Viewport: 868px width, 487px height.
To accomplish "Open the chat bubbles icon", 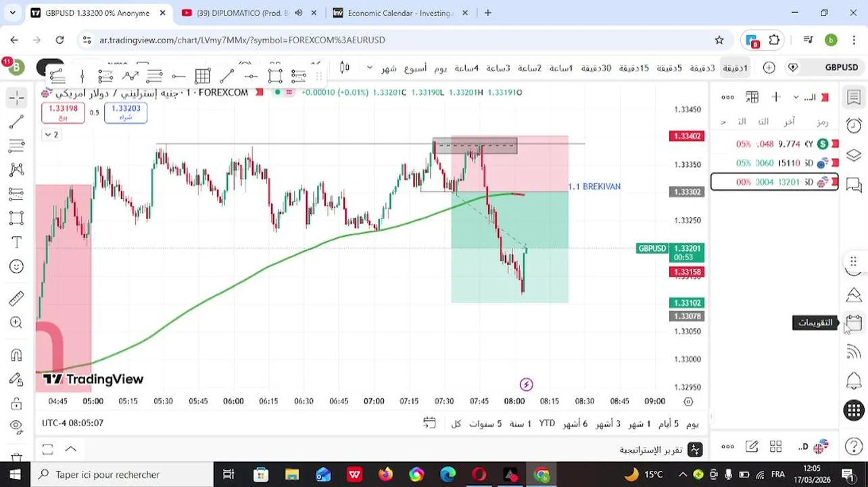I will click(854, 184).
